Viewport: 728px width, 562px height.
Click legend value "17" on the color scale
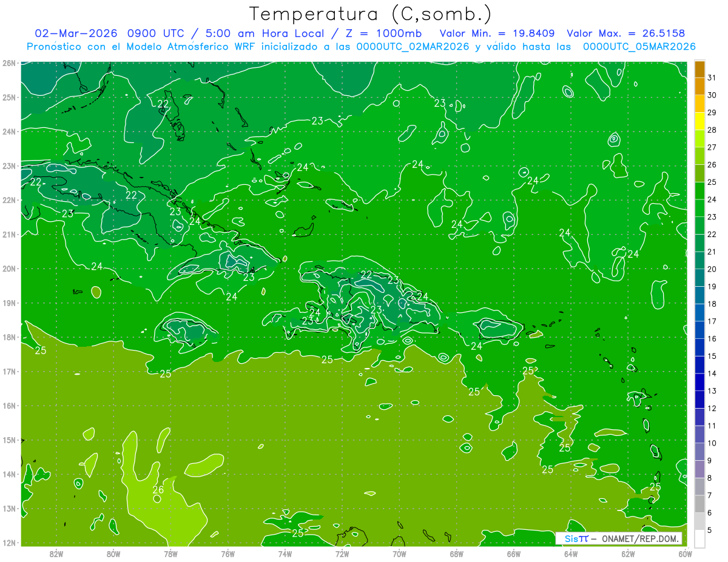tap(712, 321)
